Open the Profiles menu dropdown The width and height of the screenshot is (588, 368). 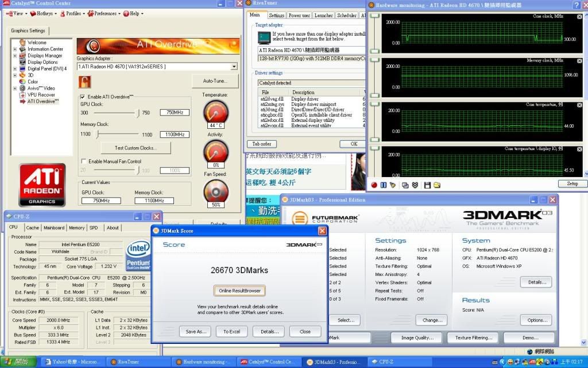pos(72,14)
